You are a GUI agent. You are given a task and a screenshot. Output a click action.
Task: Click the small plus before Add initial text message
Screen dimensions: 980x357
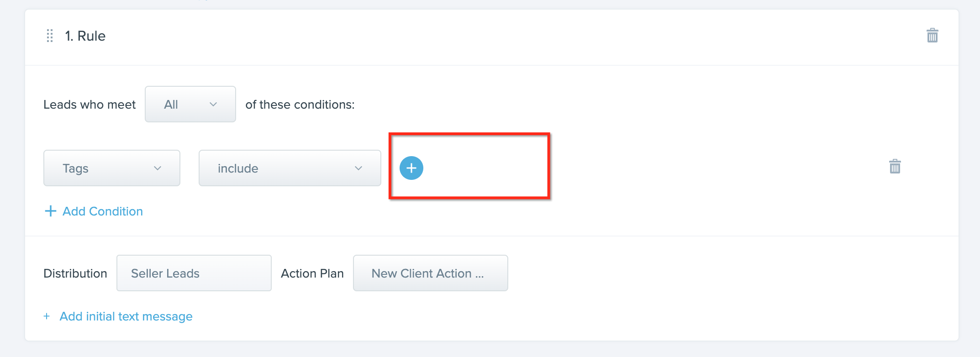[47, 316]
